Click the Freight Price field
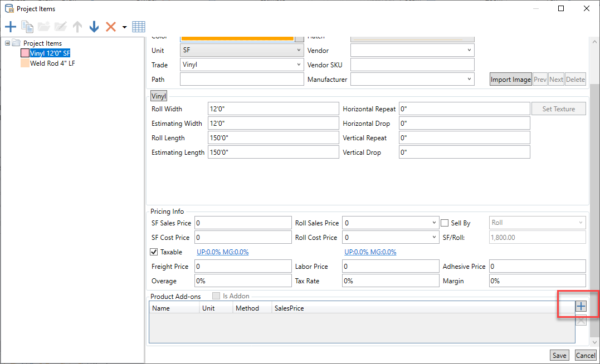 coord(243,266)
